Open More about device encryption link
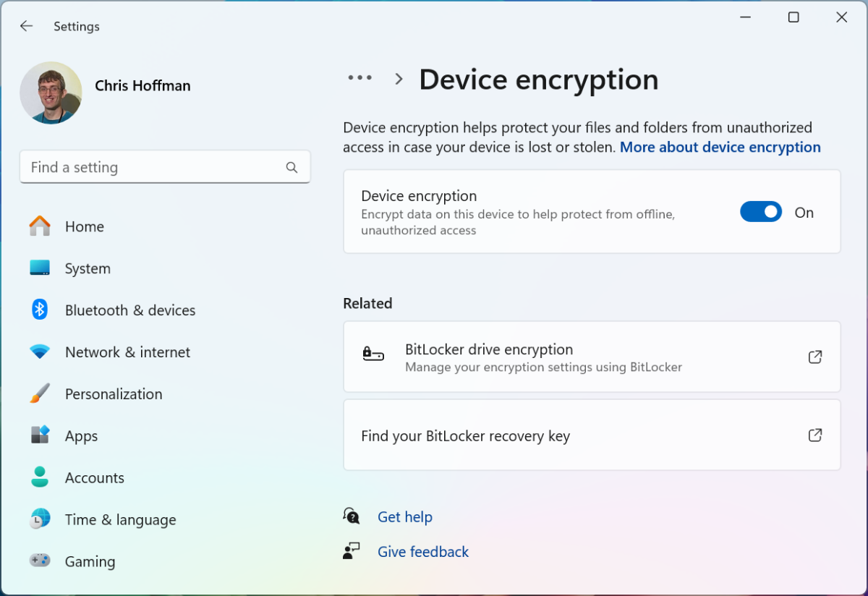This screenshot has height=596, width=868. pos(720,147)
